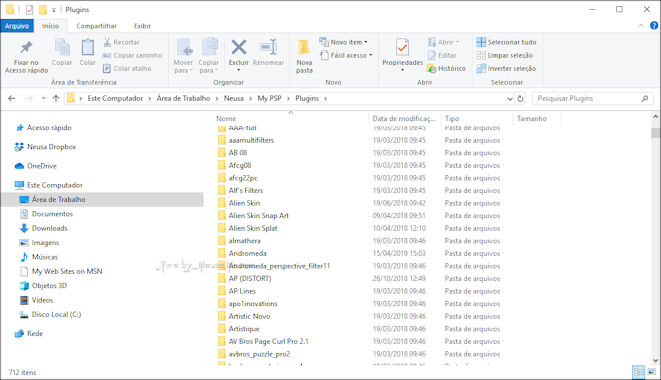Go to Neusa in the breadcrumb
The image size is (661, 380).
234,98
